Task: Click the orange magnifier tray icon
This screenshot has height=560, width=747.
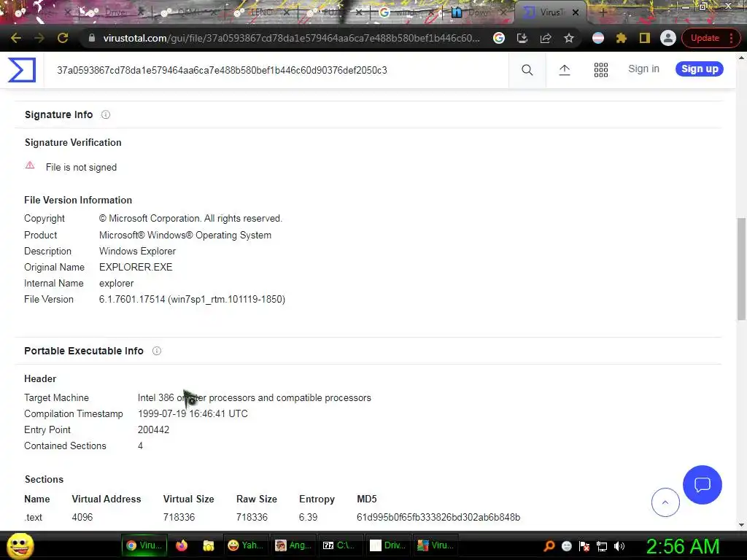Action: 549,545
